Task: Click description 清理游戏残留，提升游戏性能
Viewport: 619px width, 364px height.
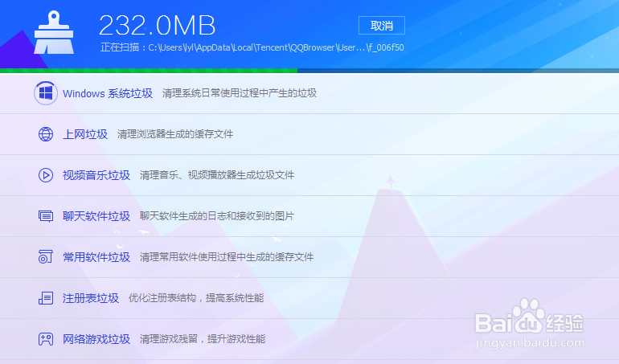Action: pyautogui.click(x=203, y=339)
